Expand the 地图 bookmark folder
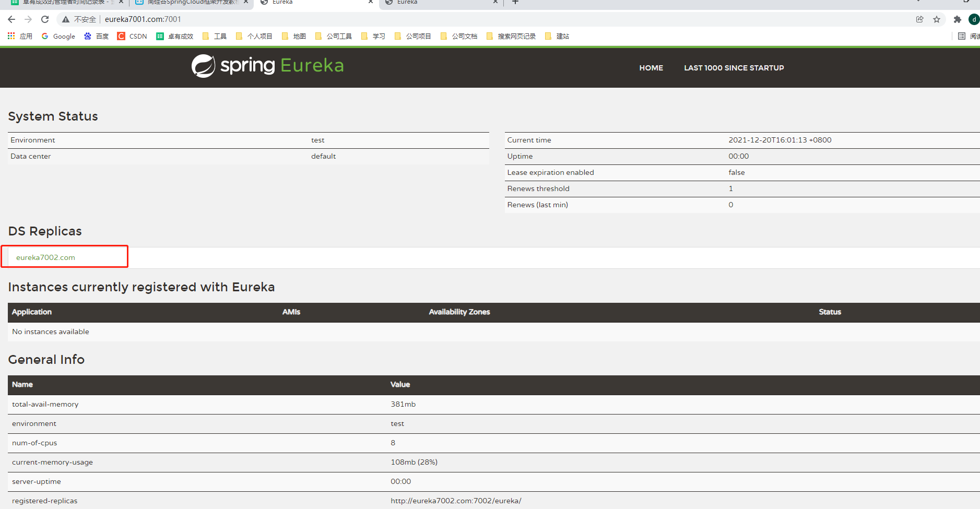 294,36
